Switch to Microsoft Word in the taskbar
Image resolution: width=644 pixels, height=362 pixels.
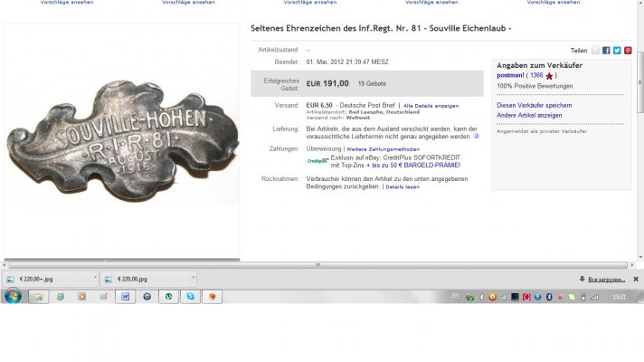click(x=125, y=297)
